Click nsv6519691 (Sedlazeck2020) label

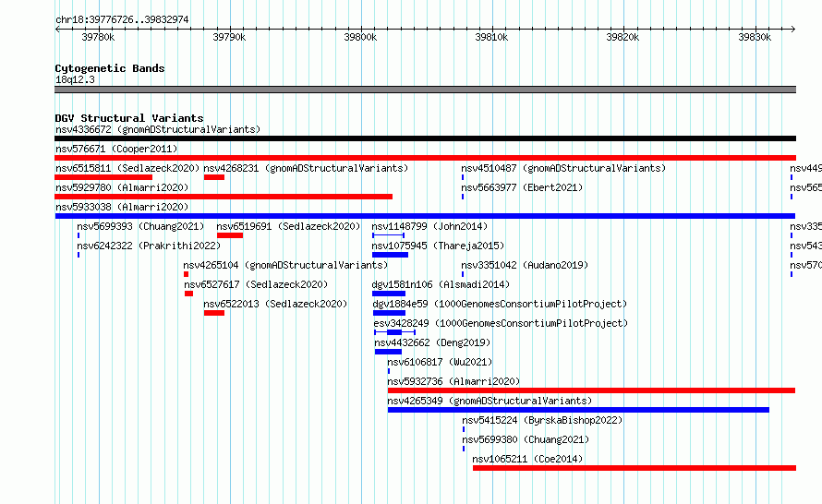pos(288,226)
